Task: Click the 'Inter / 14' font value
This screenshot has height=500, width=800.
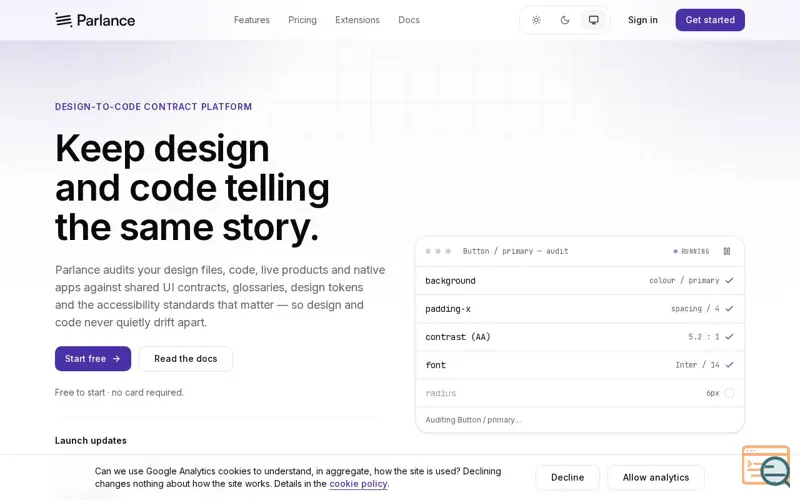Action: 697,365
